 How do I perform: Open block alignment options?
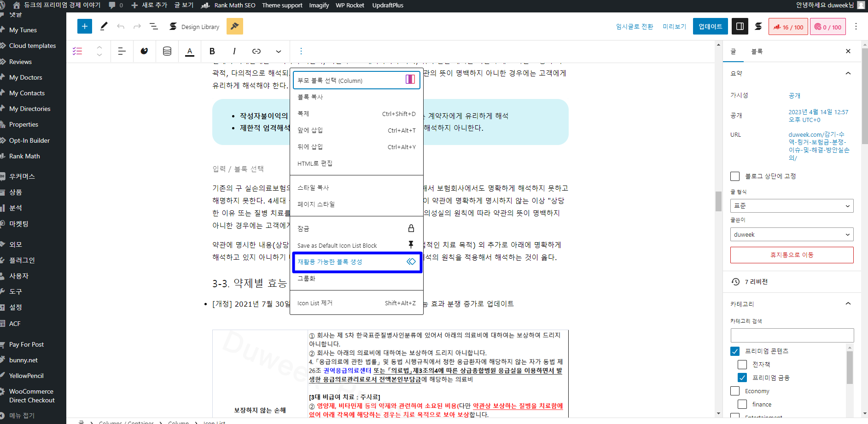click(122, 51)
